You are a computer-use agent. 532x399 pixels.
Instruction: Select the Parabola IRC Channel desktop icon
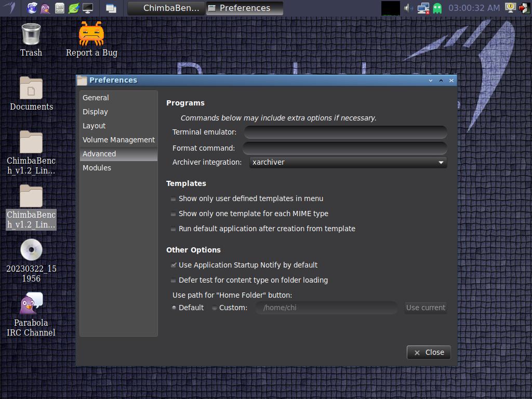tap(31, 314)
